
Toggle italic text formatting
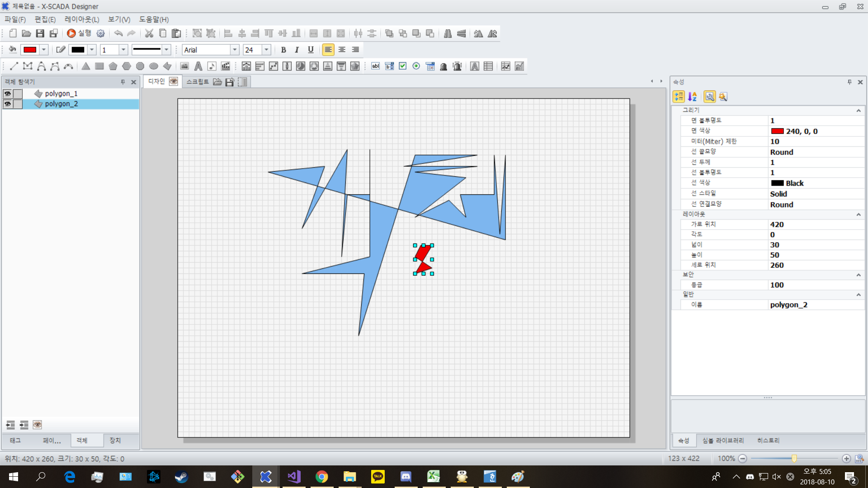pos(297,50)
